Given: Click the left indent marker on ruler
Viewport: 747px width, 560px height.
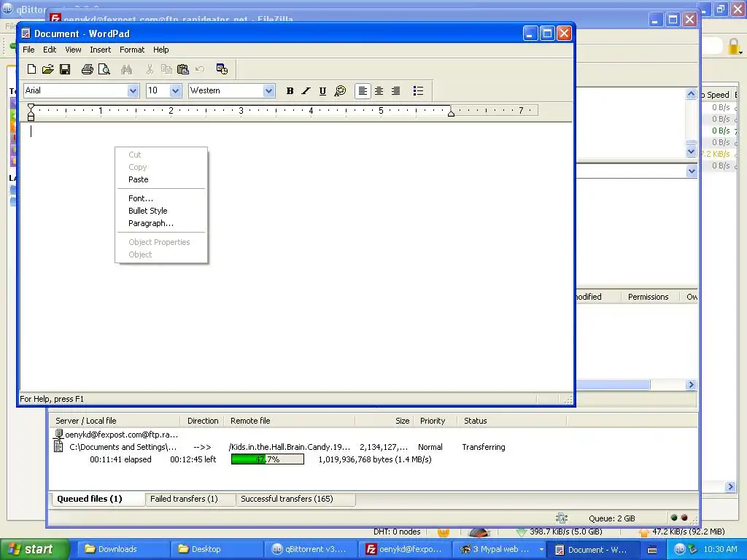Looking at the screenshot, I should tap(31, 116).
